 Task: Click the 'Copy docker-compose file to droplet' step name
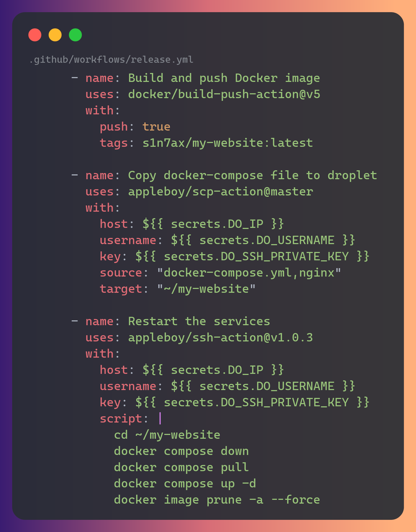[252, 175]
